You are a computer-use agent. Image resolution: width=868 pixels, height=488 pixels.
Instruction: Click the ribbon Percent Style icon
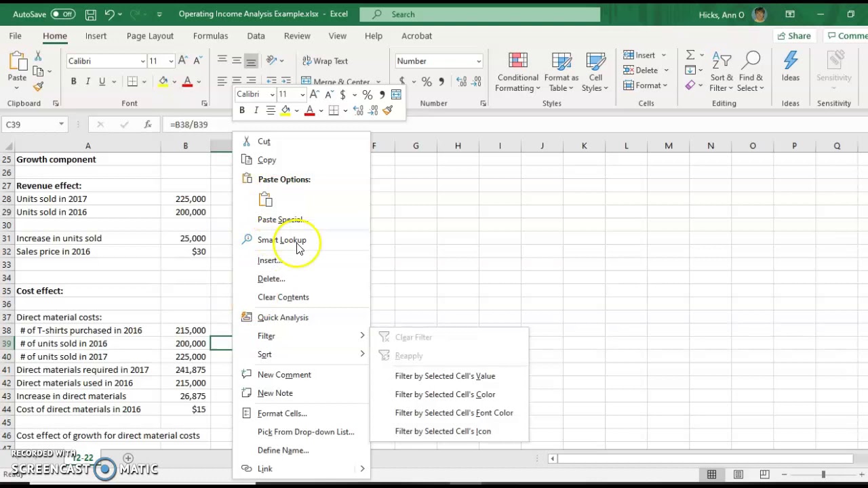pyautogui.click(x=427, y=82)
